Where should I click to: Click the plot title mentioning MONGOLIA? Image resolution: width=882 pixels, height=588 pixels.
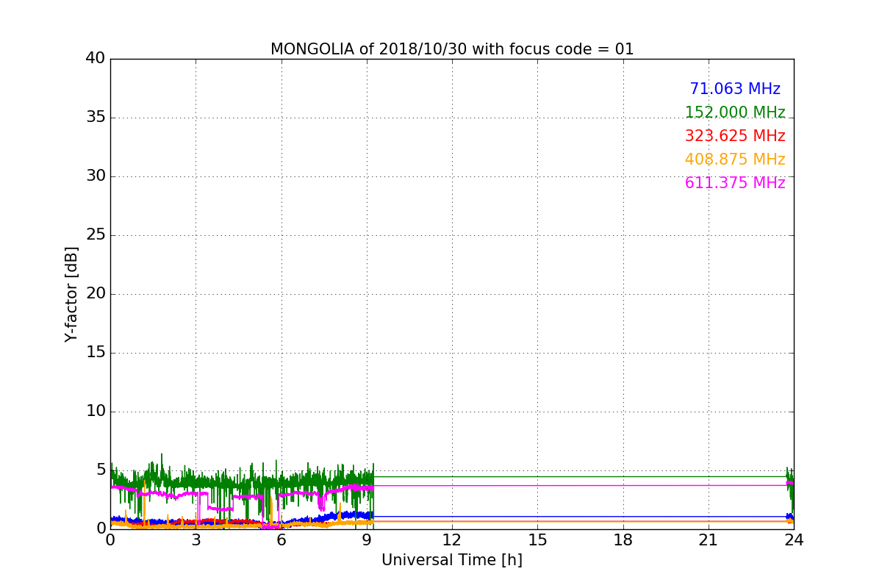click(x=452, y=49)
